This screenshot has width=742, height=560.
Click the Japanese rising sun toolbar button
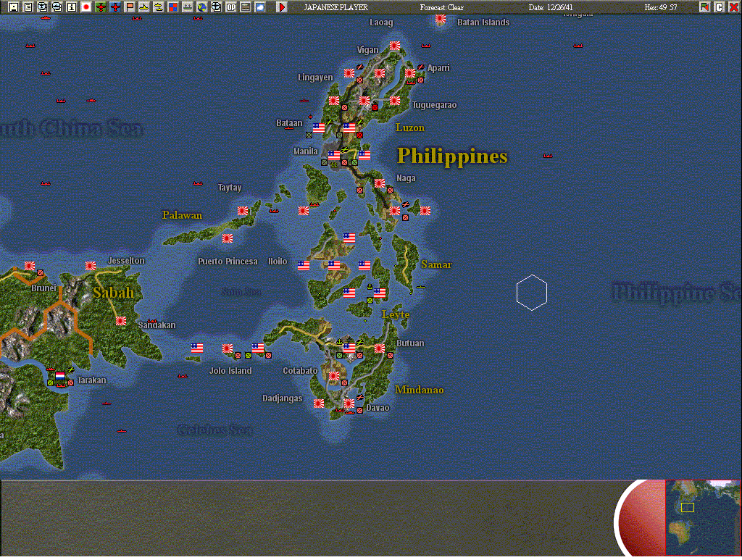(x=86, y=7)
